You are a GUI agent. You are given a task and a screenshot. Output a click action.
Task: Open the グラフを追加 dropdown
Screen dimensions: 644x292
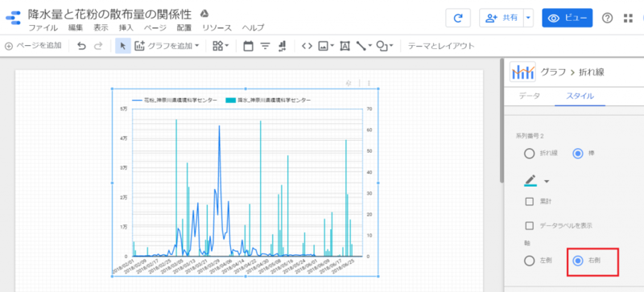click(167, 46)
